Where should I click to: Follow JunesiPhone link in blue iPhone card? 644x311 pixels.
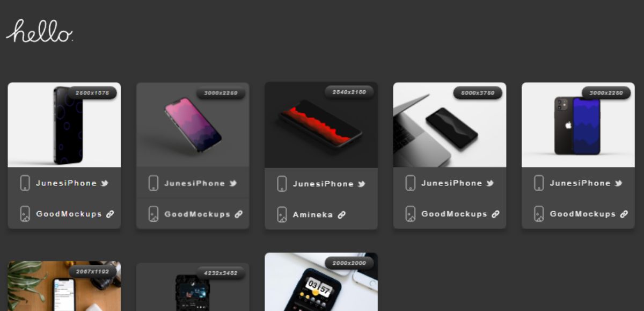click(580, 183)
